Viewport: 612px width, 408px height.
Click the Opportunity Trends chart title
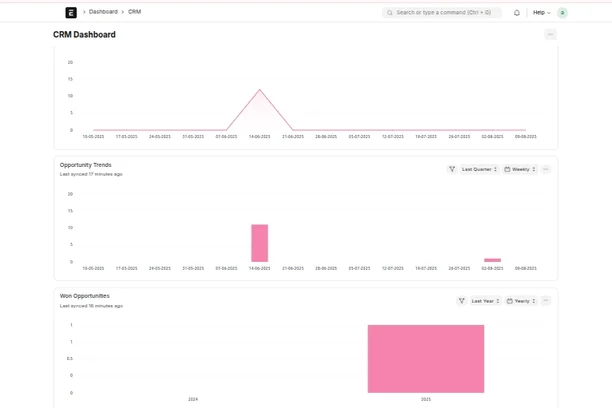tap(85, 165)
